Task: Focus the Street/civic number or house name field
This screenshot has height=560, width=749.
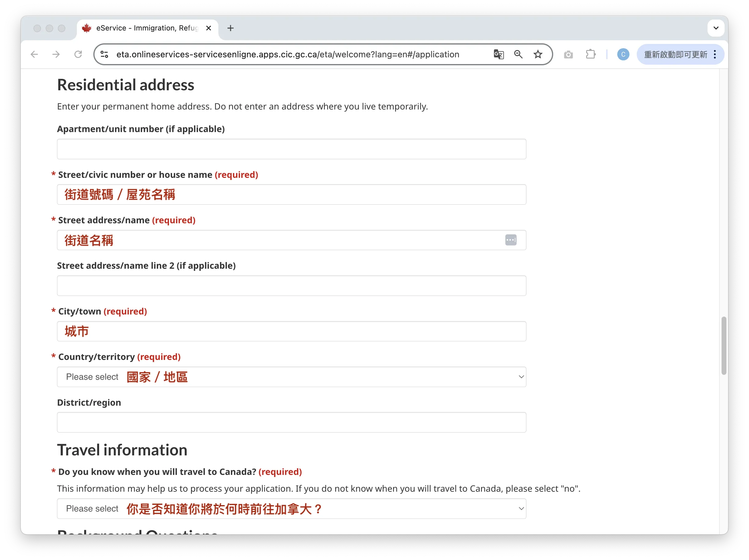Action: click(291, 195)
